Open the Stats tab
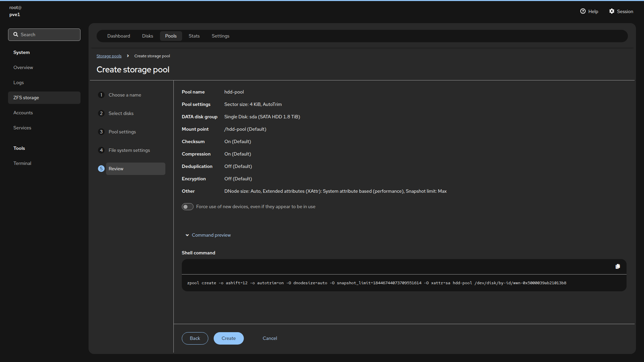 pyautogui.click(x=194, y=36)
